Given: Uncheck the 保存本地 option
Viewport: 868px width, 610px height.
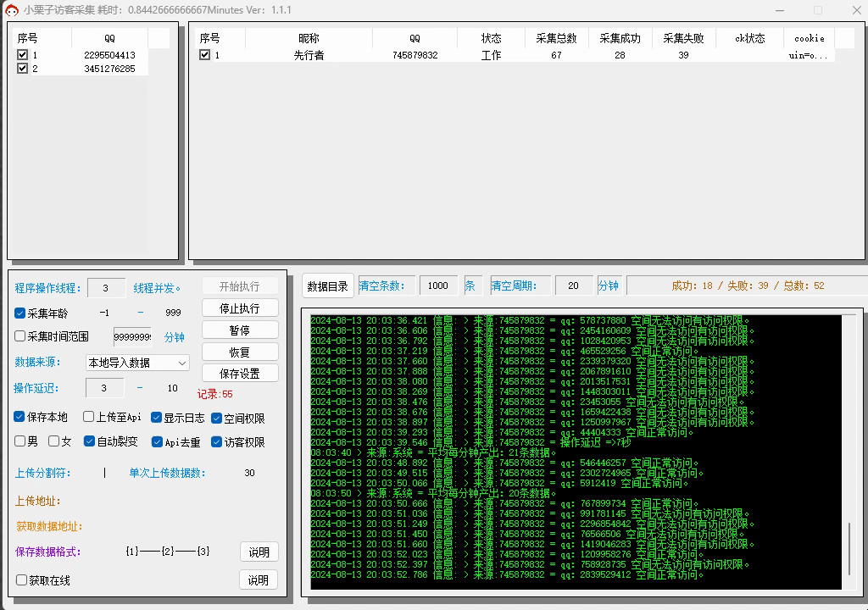Looking at the screenshot, I should point(20,417).
